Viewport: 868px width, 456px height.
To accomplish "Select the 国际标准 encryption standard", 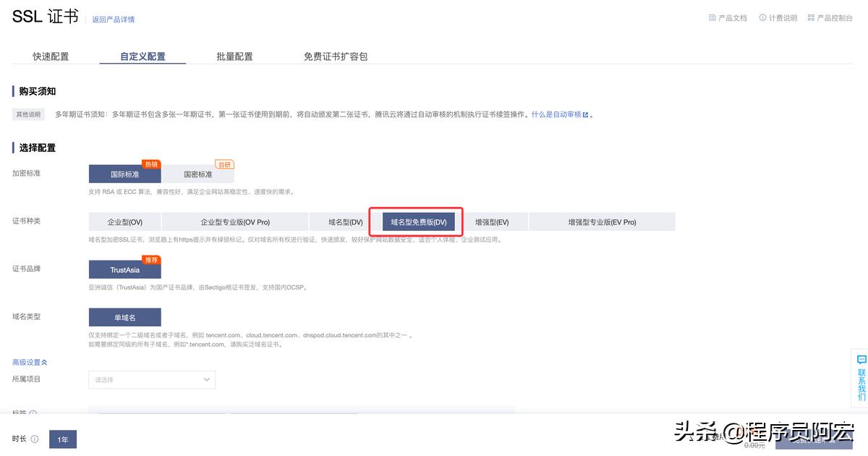I will (124, 174).
